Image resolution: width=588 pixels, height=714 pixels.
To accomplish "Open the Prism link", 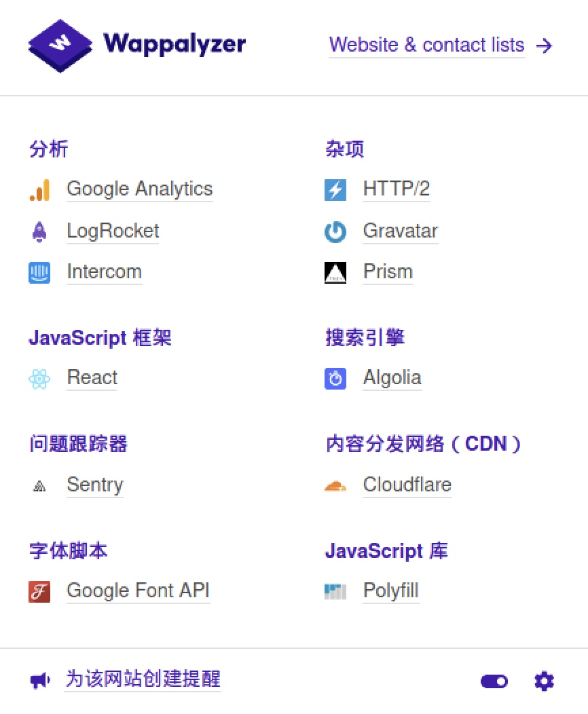I will (388, 272).
